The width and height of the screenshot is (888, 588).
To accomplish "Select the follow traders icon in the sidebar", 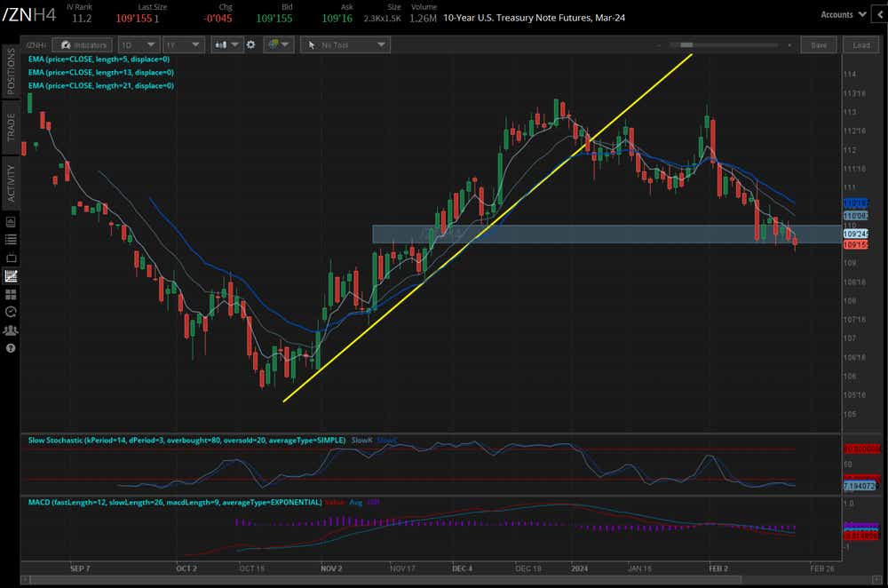I will click(12, 330).
